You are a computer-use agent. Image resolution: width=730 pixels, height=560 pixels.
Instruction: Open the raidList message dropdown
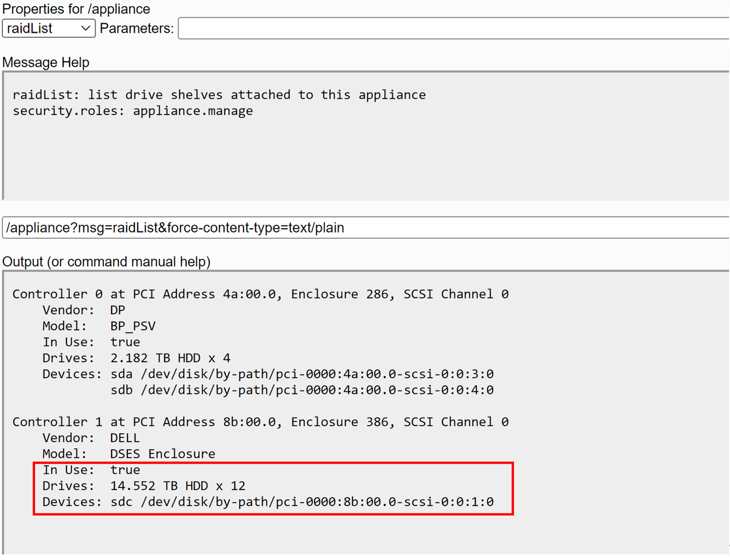[49, 28]
